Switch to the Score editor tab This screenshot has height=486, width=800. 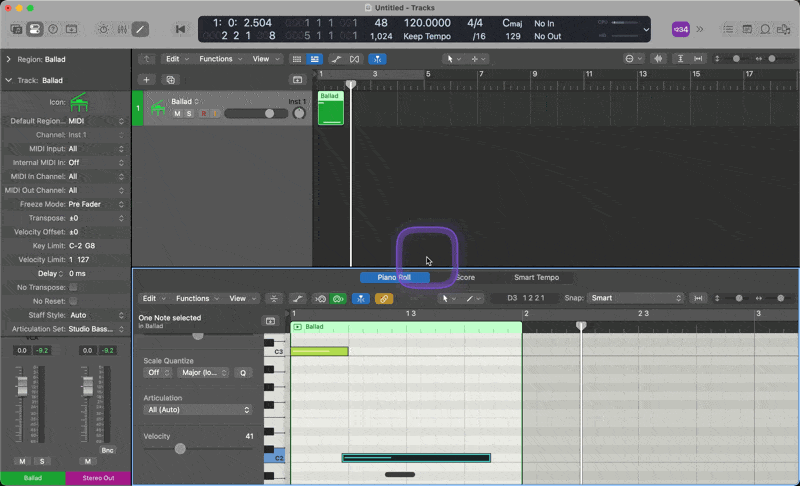465,277
